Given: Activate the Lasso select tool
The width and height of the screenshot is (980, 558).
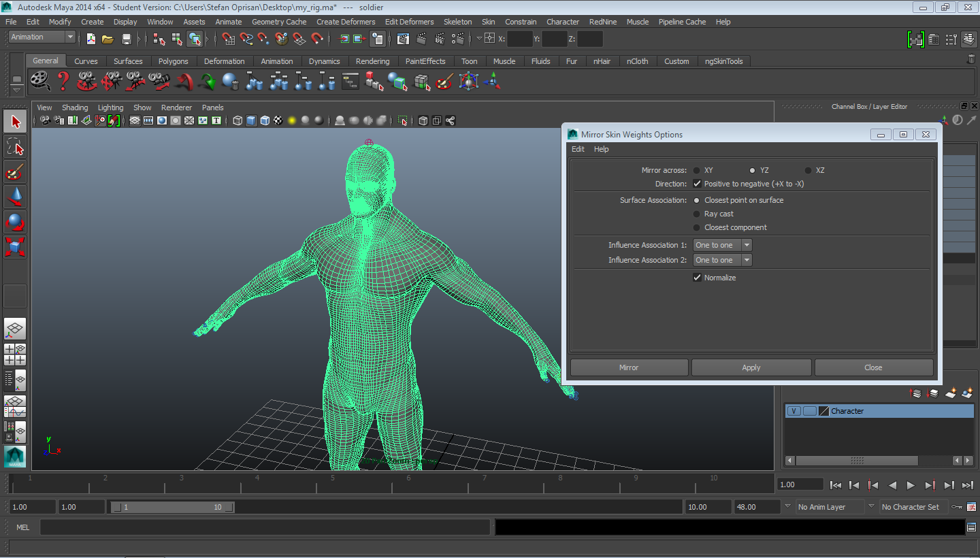Looking at the screenshot, I should pos(16,147).
